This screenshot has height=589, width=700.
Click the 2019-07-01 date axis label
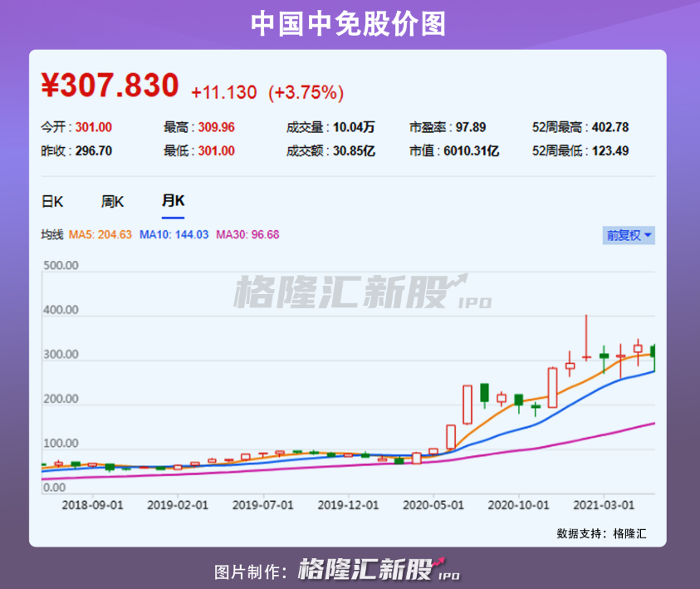(x=263, y=505)
